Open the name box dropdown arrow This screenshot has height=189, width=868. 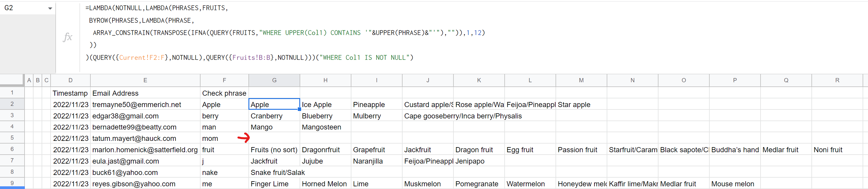pyautogui.click(x=50, y=8)
